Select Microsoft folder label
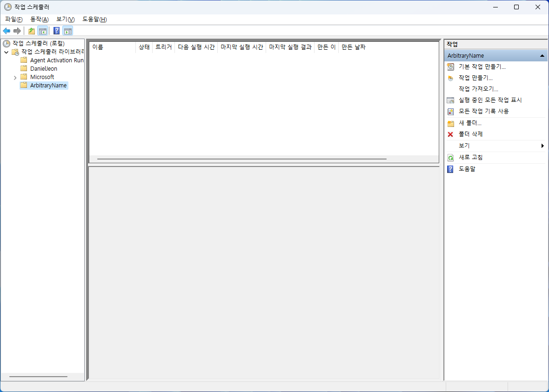This screenshot has width=549, height=392. [x=42, y=77]
